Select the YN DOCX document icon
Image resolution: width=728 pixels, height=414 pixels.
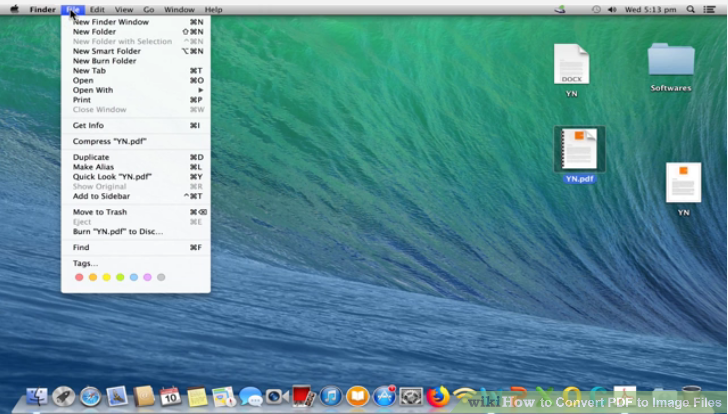coord(571,64)
